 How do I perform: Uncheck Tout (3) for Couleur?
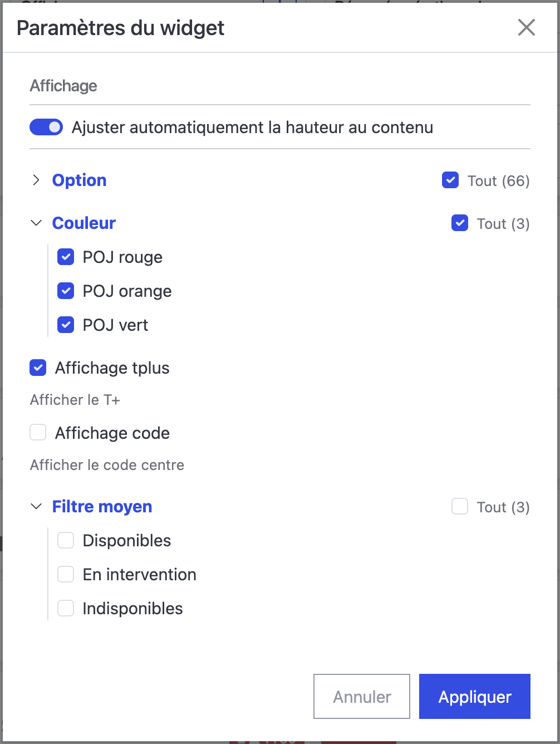(460, 223)
